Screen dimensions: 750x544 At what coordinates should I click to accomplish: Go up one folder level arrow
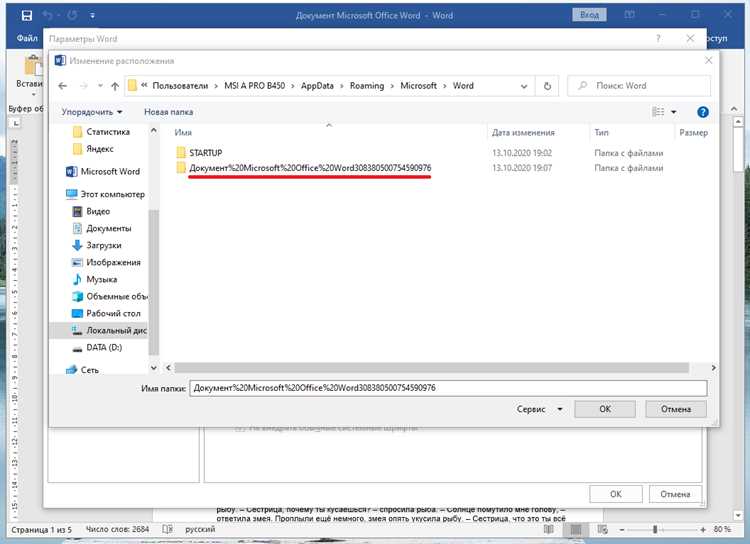point(115,86)
